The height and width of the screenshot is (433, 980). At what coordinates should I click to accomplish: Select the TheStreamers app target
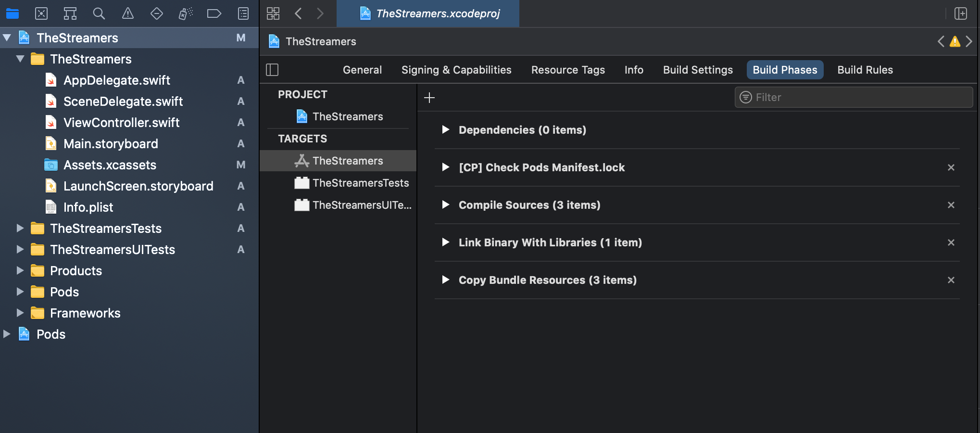338,161
